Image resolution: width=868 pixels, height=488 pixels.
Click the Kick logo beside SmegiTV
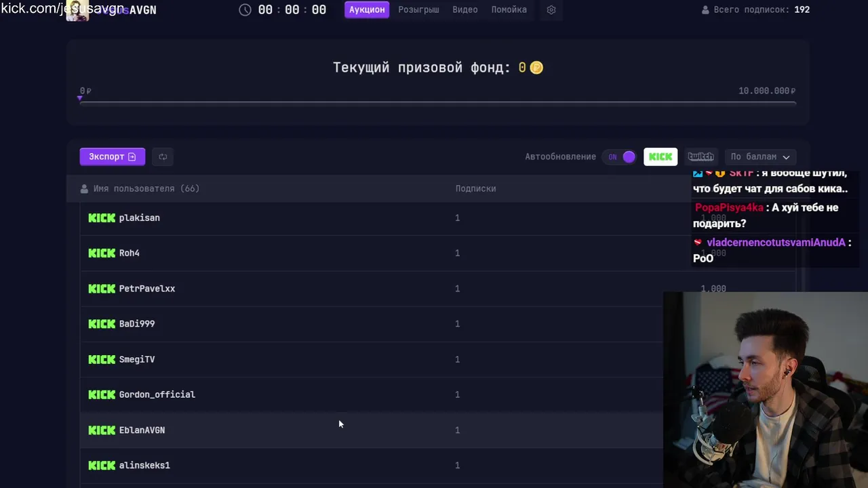[x=102, y=359]
